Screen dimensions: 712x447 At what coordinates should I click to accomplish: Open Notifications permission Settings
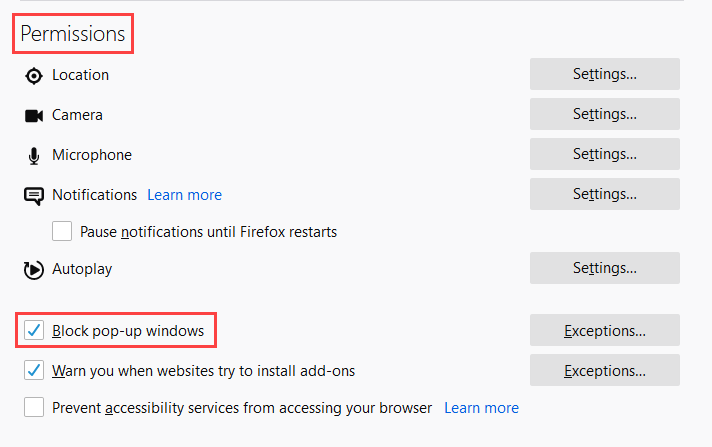pos(604,194)
